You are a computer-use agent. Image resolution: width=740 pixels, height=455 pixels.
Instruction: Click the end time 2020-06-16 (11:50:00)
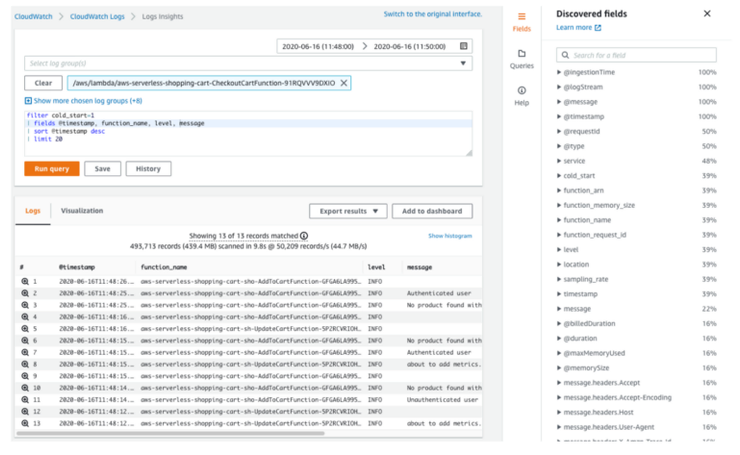click(410, 46)
